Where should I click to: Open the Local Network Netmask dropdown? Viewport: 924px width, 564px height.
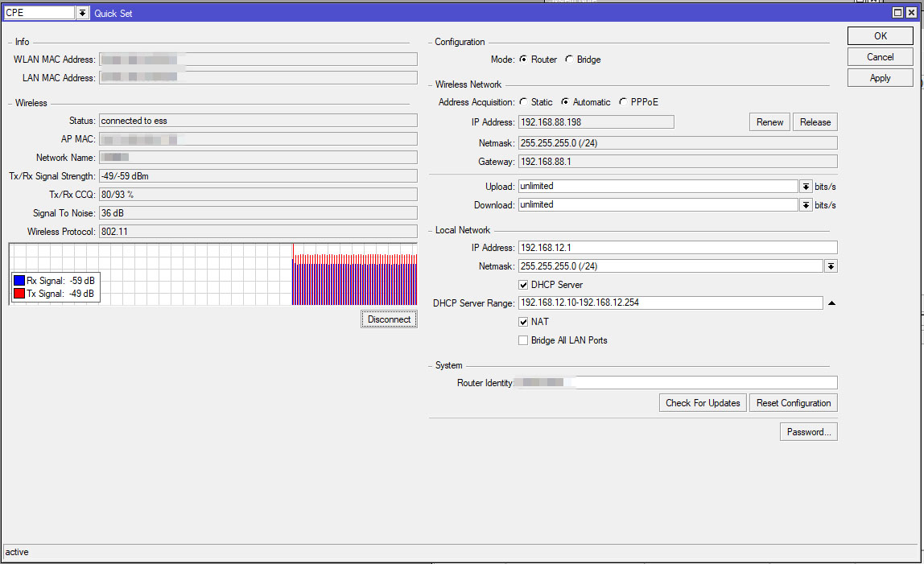[831, 266]
